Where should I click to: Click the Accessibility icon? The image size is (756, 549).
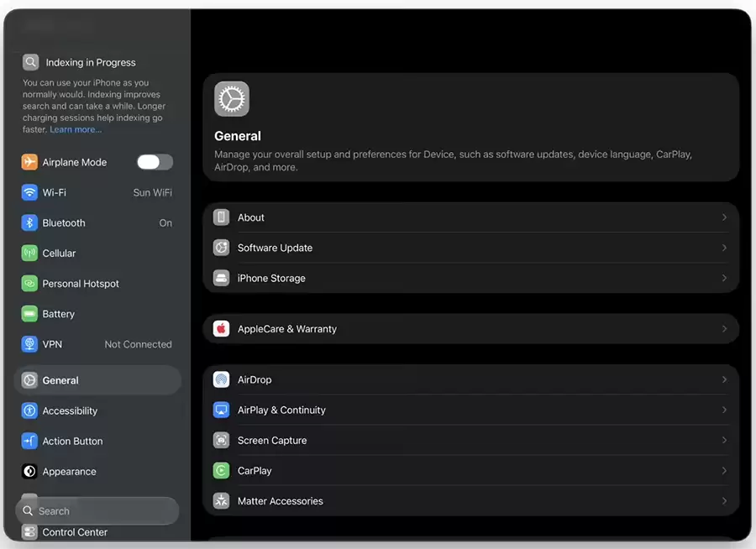click(x=29, y=410)
